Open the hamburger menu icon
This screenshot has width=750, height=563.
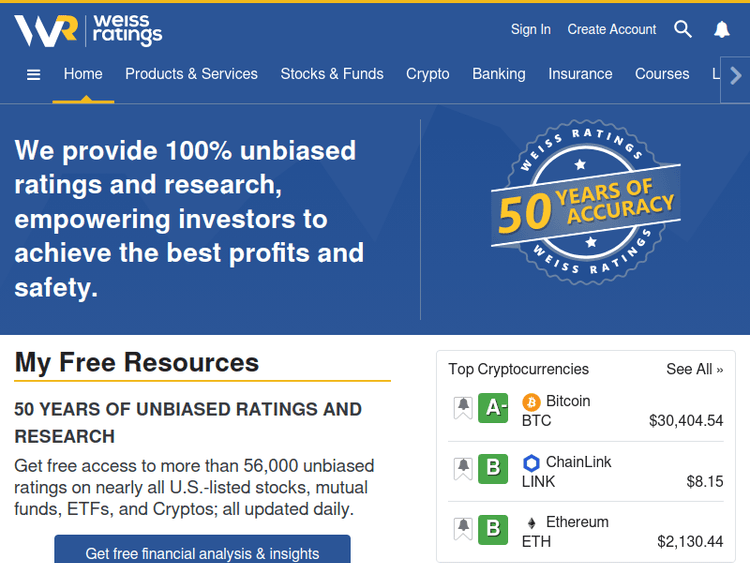pos(33,74)
